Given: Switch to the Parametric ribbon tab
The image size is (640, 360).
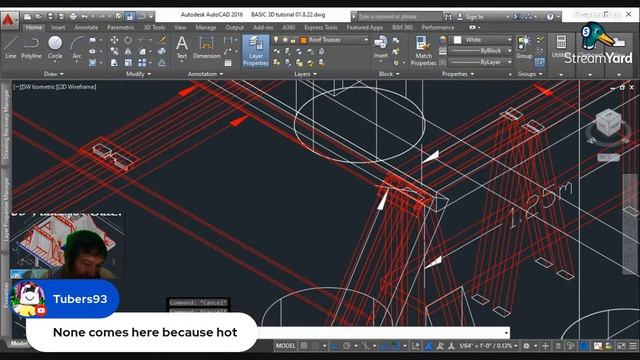Looking at the screenshot, I should click(x=121, y=27).
